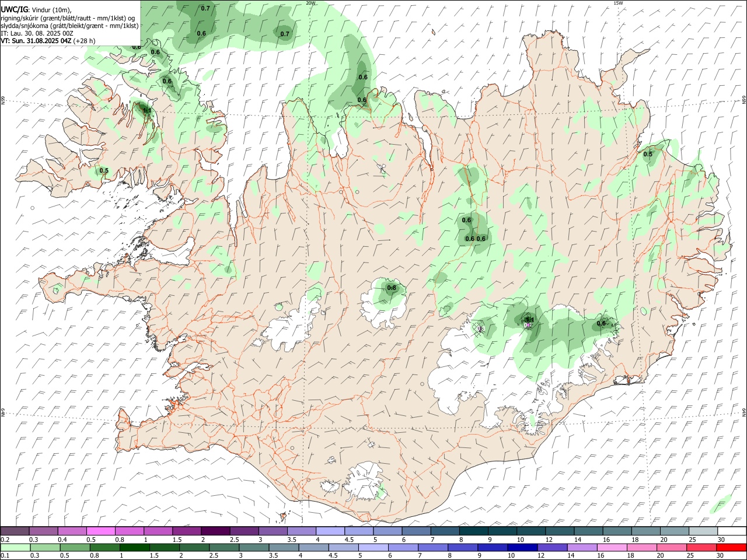Click the initial time 'IT: Lau. 30. 08. 2025 00Z' line

pos(37,33)
